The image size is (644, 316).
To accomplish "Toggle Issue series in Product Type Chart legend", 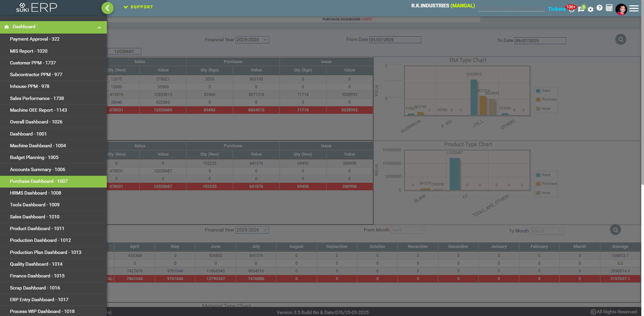I will [546, 193].
